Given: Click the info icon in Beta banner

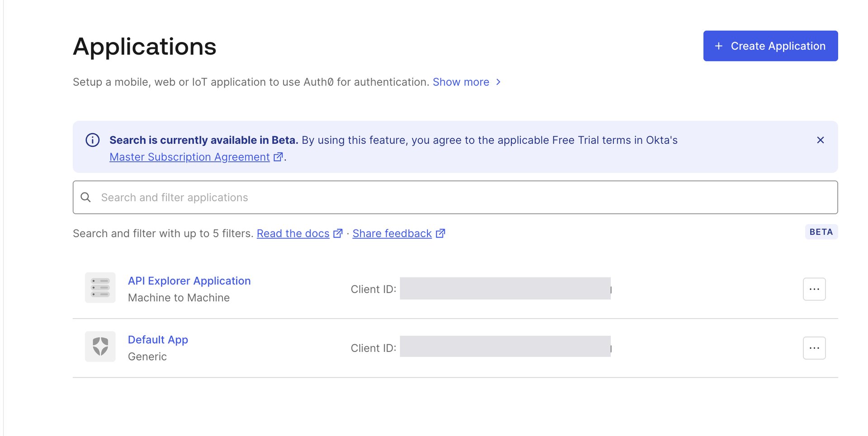Looking at the screenshot, I should (x=93, y=140).
